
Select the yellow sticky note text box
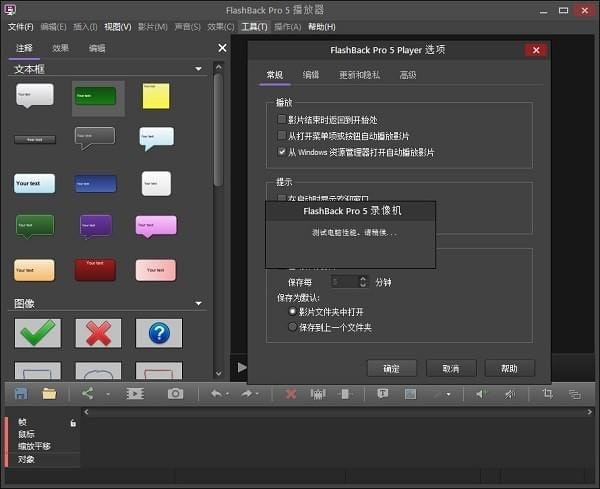pyautogui.click(x=156, y=96)
